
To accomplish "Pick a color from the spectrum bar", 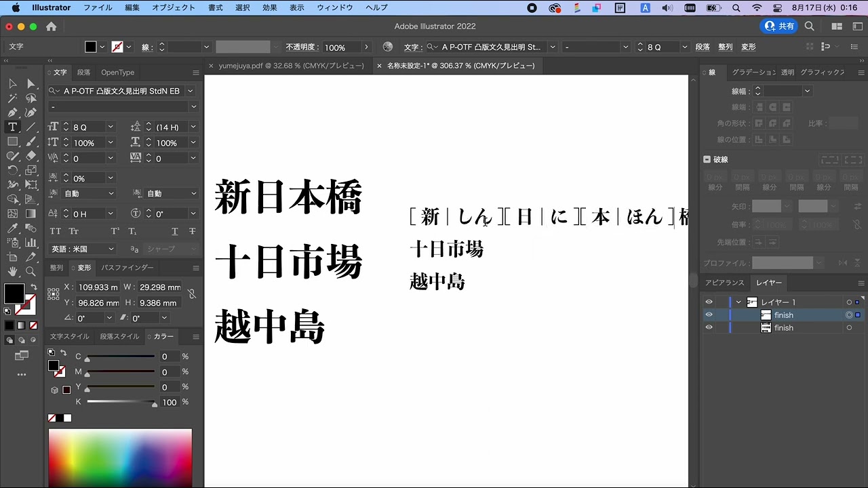I will (120, 457).
